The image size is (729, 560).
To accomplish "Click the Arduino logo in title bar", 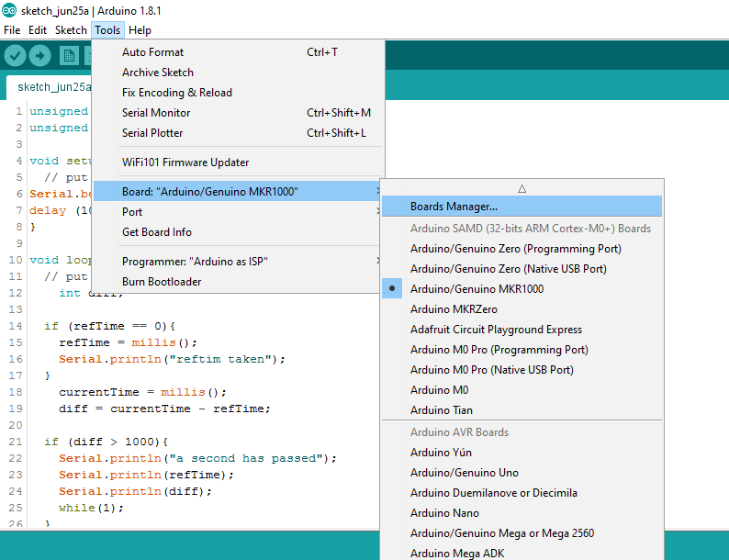I will [x=8, y=10].
